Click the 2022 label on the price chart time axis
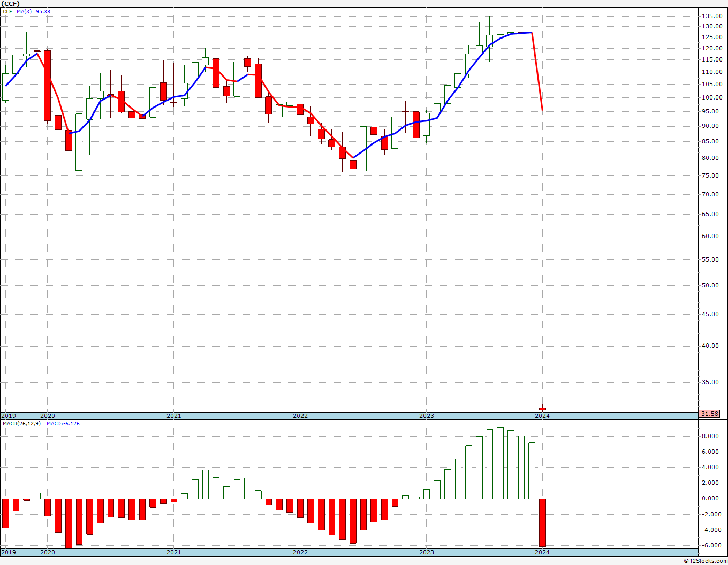Viewport: 728px width, 565px height. tap(300, 416)
